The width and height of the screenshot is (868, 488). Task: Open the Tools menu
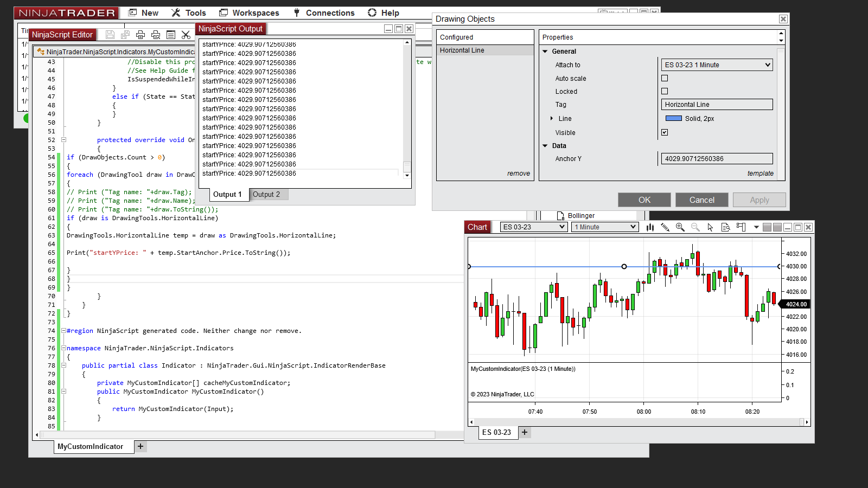point(189,13)
